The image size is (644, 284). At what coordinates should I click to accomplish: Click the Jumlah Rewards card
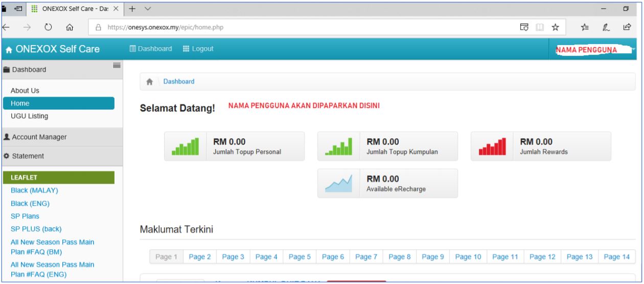[541, 146]
